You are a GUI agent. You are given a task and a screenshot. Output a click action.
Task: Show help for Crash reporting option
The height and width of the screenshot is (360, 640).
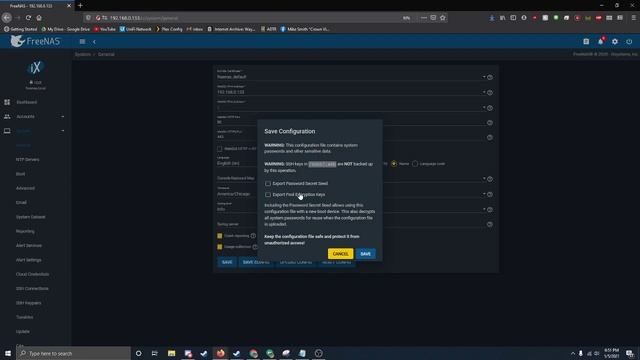pos(253,236)
